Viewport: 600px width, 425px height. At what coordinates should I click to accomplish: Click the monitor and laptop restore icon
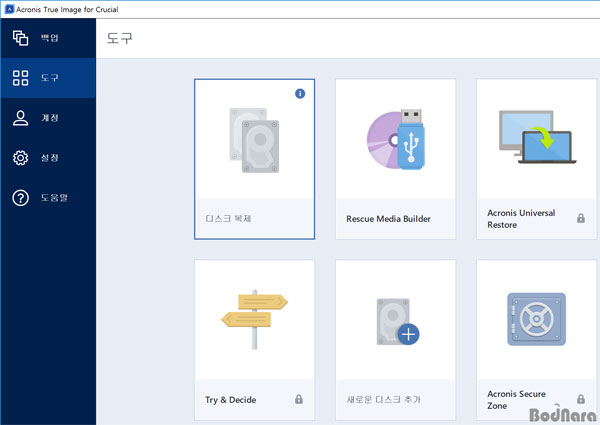coord(537,137)
